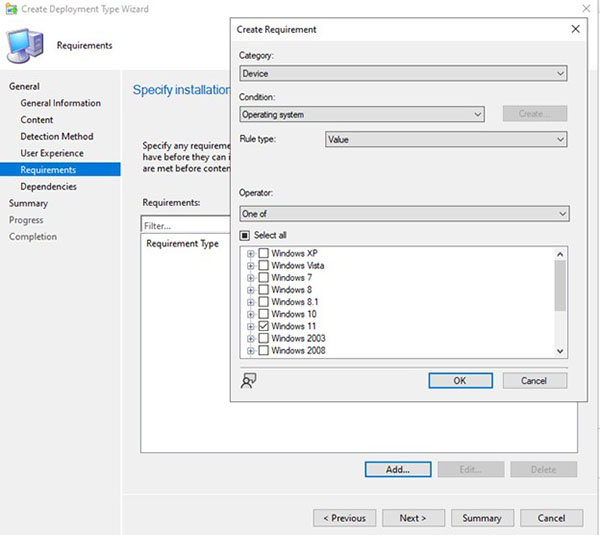Open the Rule type dropdown
Viewport: 600px width, 535px height.
446,140
